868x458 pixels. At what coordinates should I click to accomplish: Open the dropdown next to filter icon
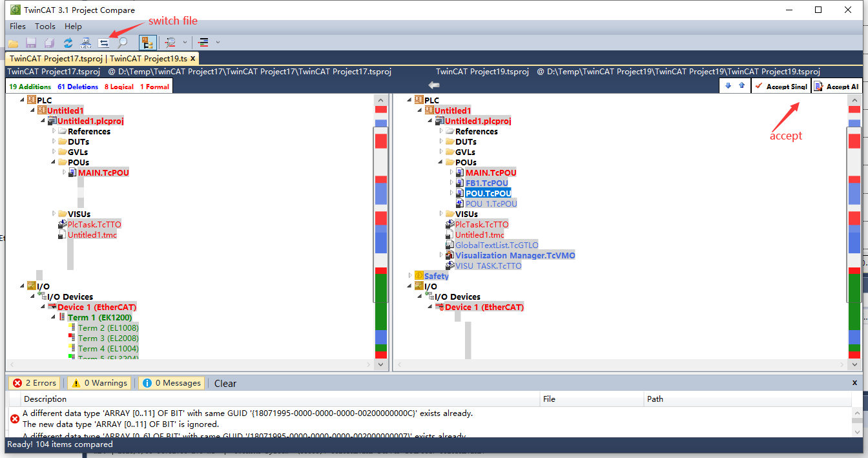click(185, 43)
